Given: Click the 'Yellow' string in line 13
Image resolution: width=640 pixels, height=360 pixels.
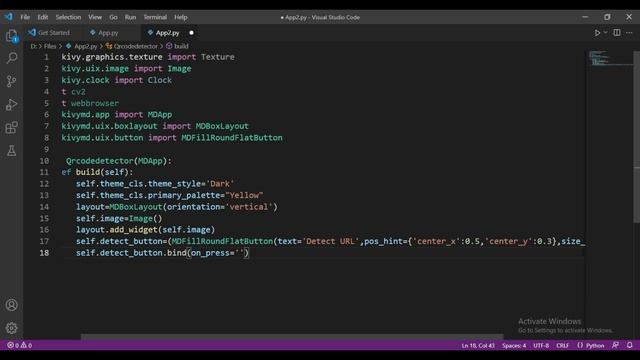Looking at the screenshot, I should (244, 195).
